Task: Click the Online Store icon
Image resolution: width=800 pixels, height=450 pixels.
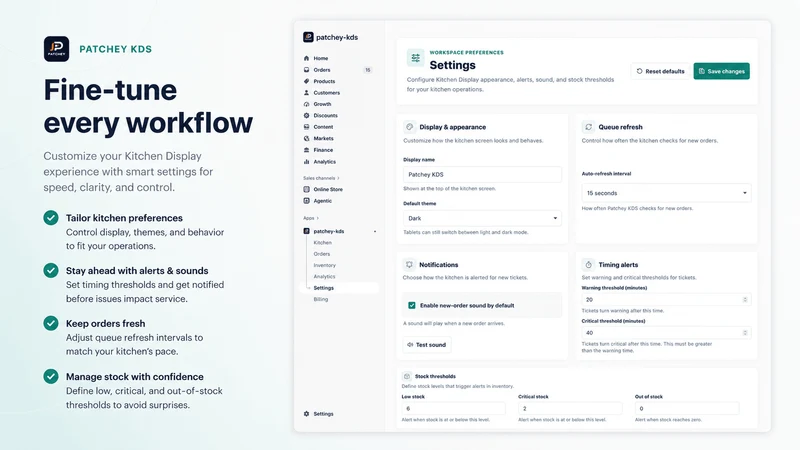Action: 307,189
